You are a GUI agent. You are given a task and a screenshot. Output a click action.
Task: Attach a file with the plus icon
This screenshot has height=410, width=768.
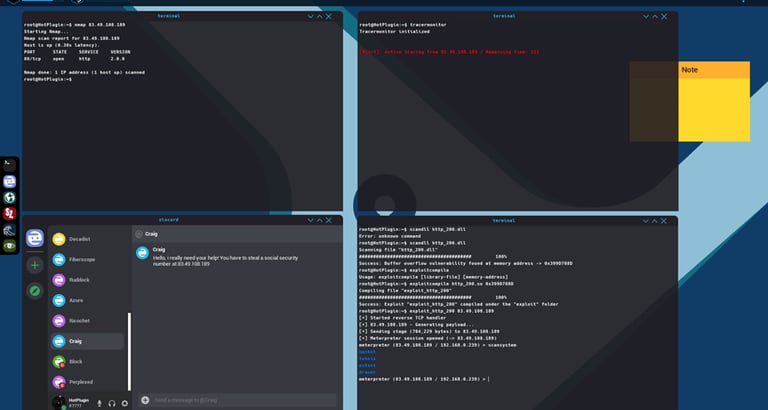coord(145,400)
